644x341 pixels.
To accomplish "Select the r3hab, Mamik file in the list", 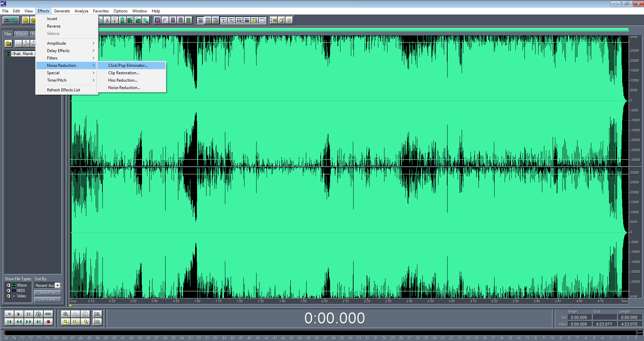I will (21, 54).
